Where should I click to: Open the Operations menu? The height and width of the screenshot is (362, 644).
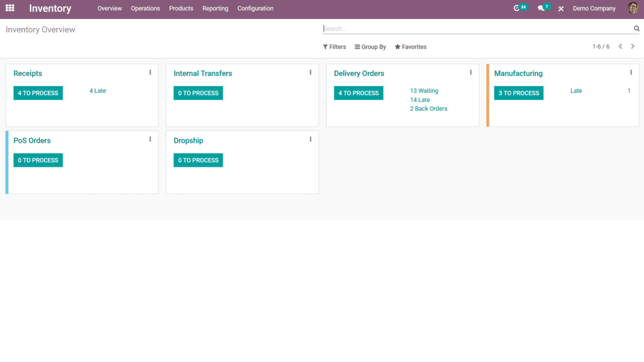click(145, 8)
